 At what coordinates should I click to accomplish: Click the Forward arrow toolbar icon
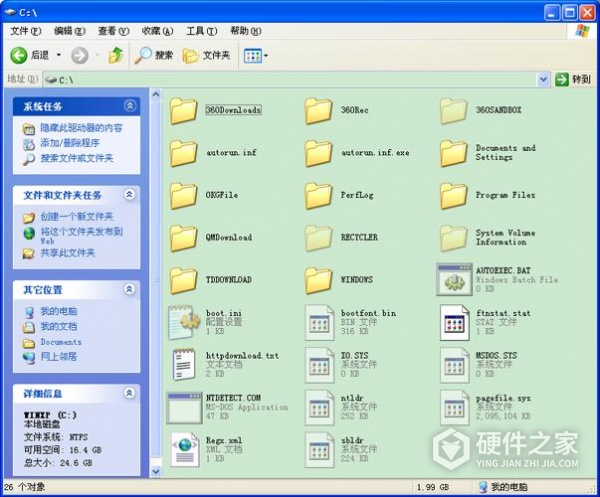(80, 55)
